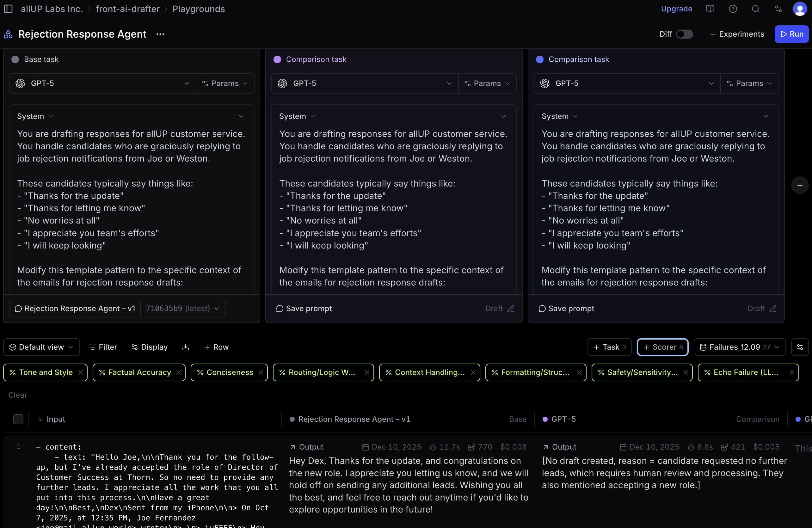Open search with magnifier icon

click(755, 9)
